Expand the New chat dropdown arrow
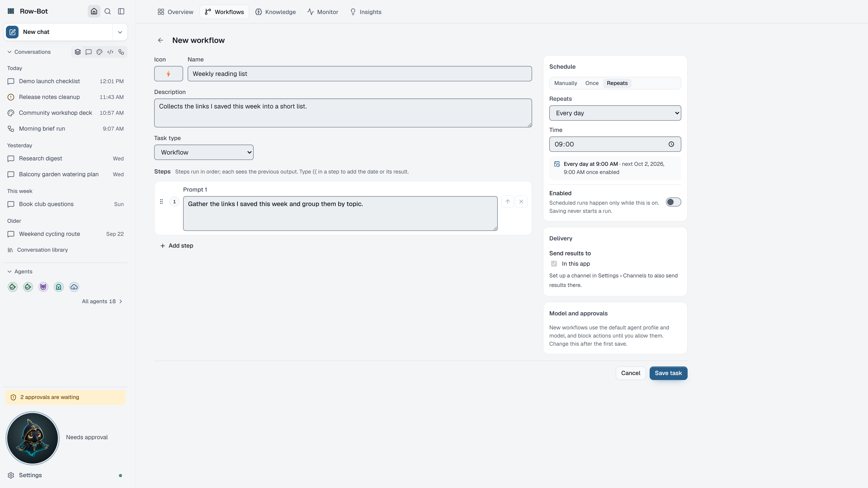This screenshot has height=488, width=868. (x=120, y=32)
